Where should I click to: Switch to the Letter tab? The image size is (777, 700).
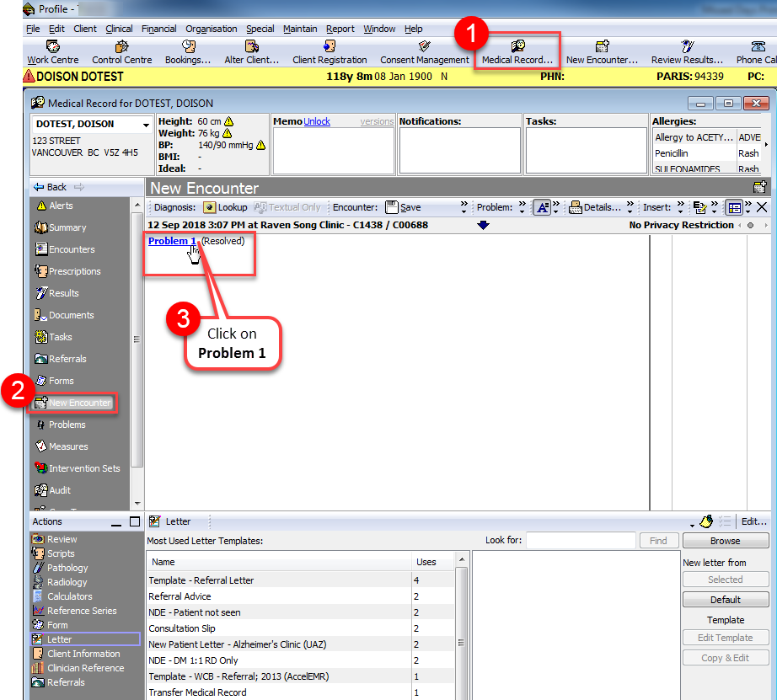coord(177,521)
